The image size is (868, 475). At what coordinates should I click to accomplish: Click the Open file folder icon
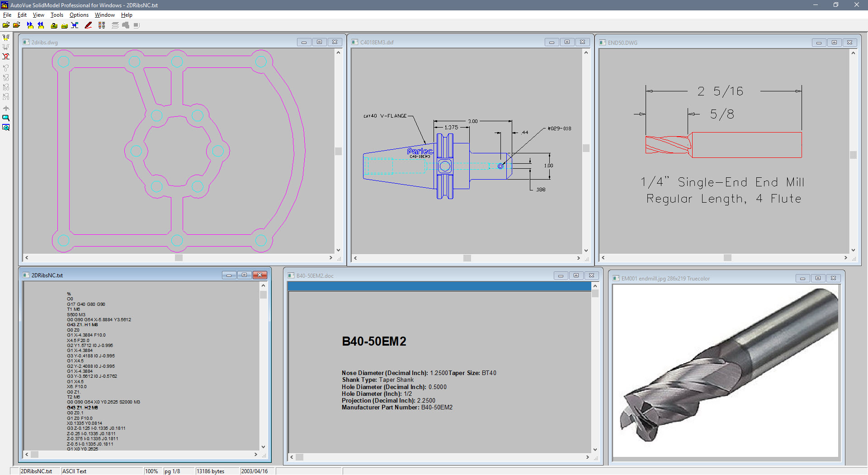pos(6,25)
